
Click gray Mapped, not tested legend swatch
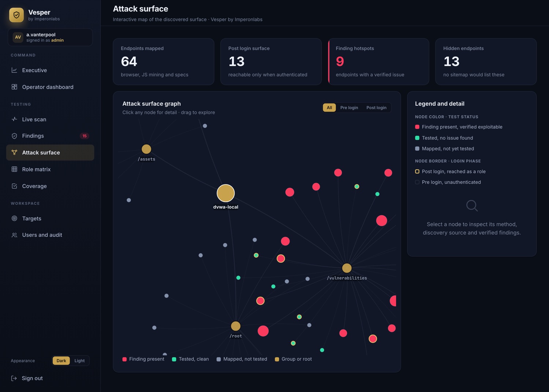[x=219, y=359]
